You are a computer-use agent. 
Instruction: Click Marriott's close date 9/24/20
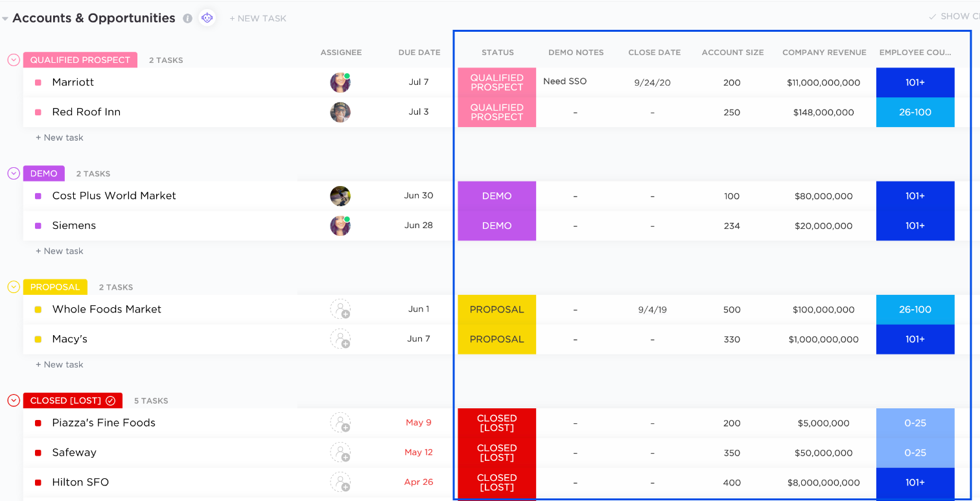652,82
